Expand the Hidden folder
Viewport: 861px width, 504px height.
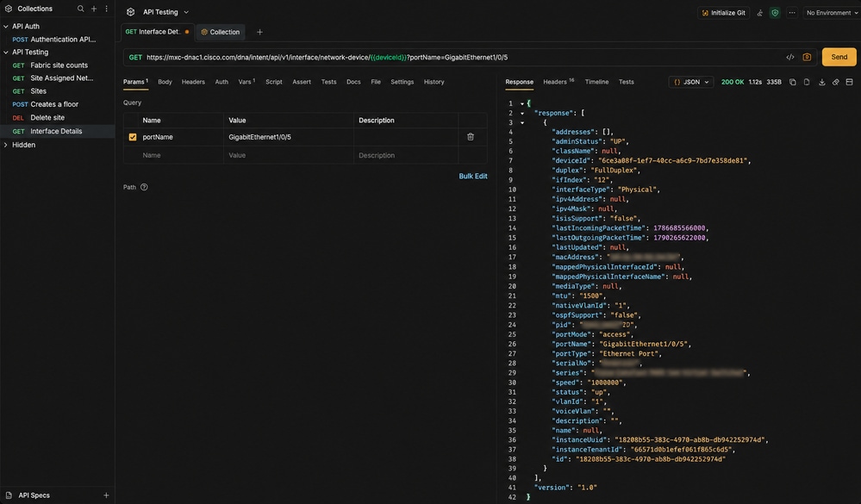[x=5, y=145]
